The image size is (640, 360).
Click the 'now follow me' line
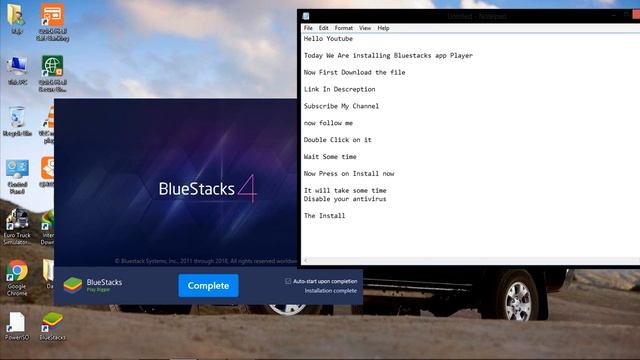328,123
